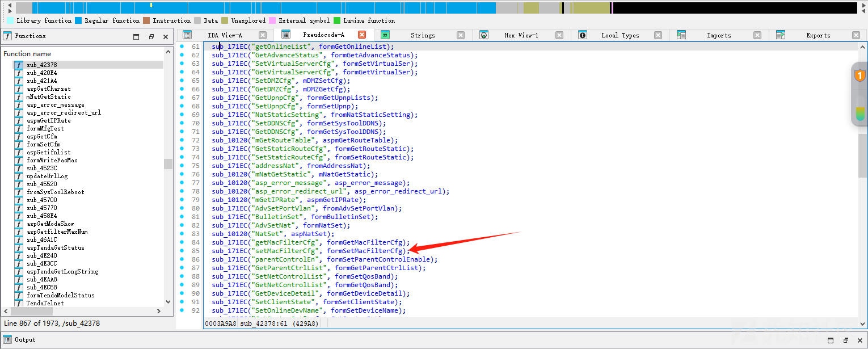Restore the Functions panel size

(151, 36)
